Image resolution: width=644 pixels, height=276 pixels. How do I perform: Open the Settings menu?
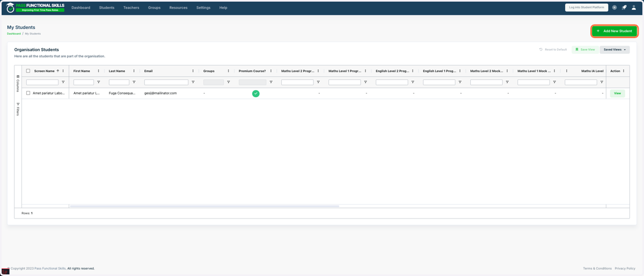pyautogui.click(x=203, y=8)
